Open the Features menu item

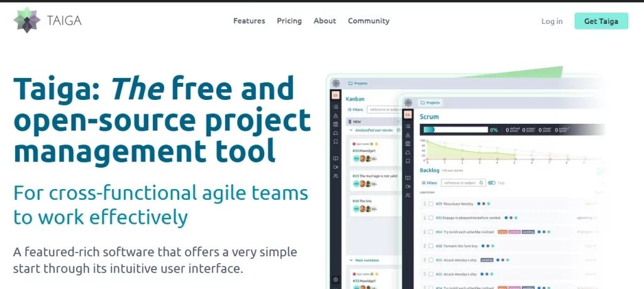[249, 21]
